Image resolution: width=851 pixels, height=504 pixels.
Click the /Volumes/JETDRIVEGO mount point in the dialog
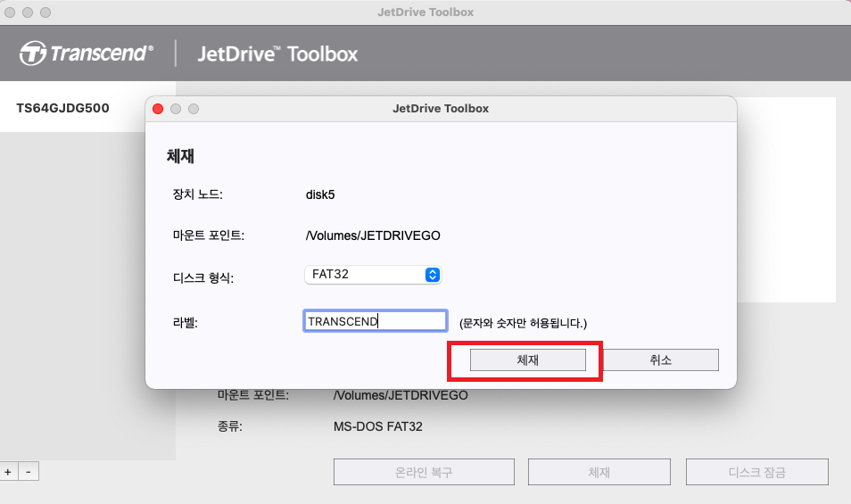373,236
